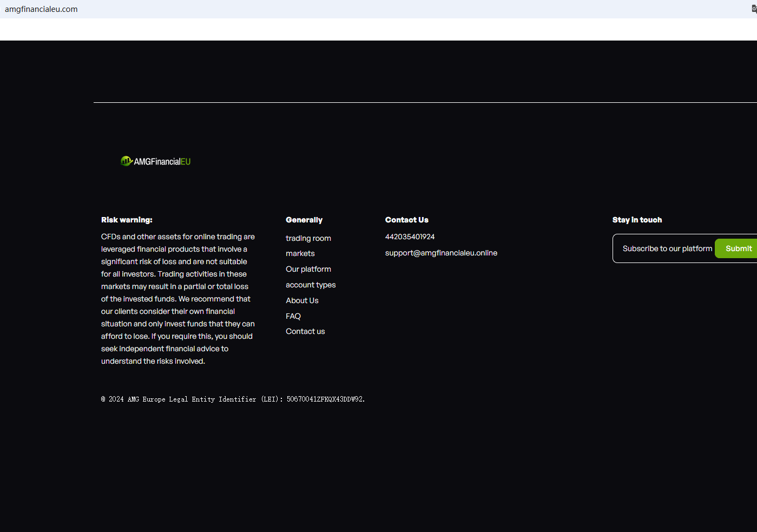
Task: Click the amgfinancialeu.com address bar URL
Action: tap(41, 9)
